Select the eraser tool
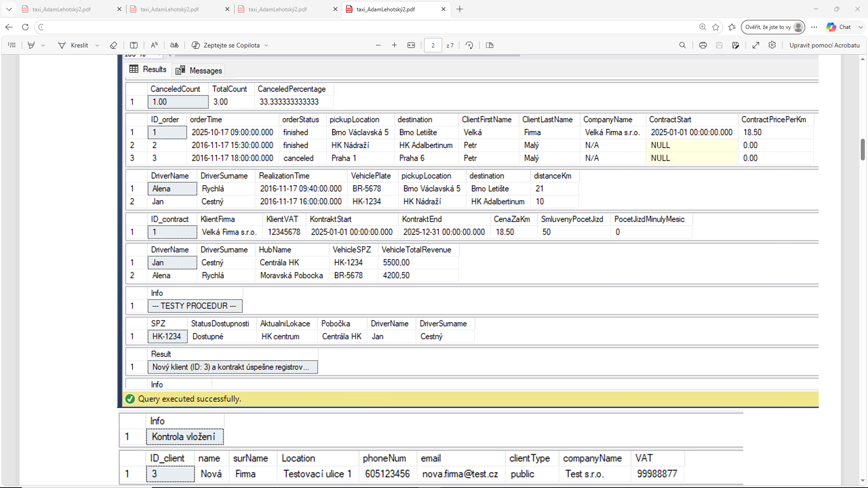Image resolution: width=868 pixels, height=488 pixels. pyautogui.click(x=113, y=45)
